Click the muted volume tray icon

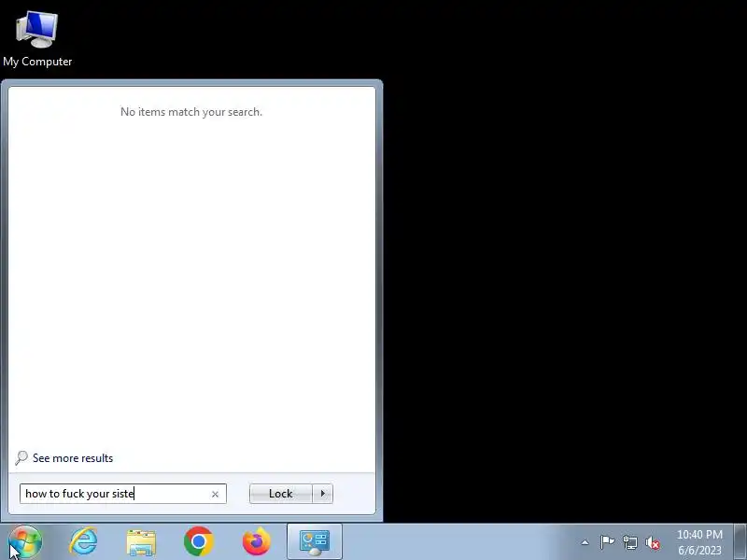653,542
